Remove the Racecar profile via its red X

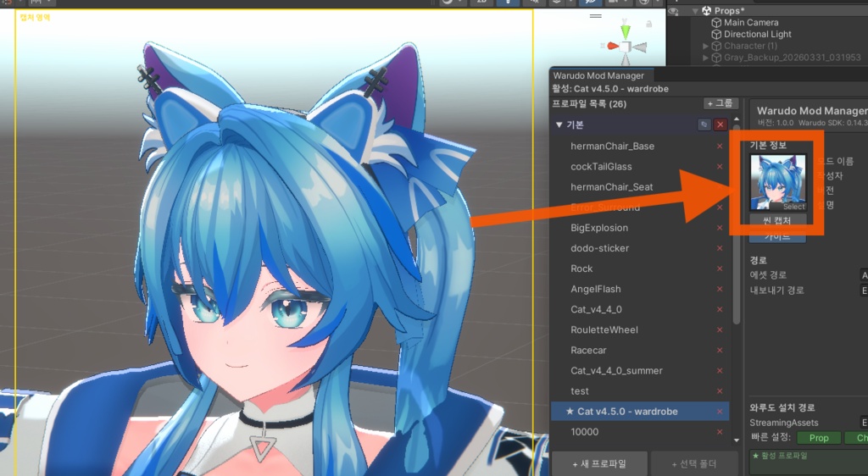point(720,351)
